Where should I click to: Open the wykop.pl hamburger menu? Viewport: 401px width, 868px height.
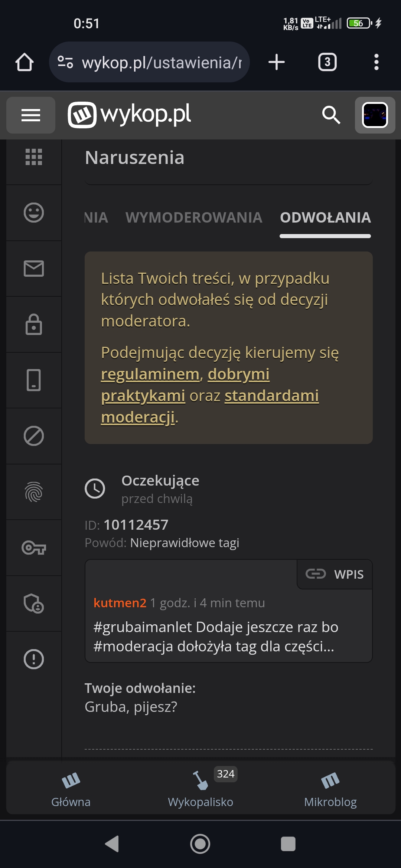pos(31,115)
